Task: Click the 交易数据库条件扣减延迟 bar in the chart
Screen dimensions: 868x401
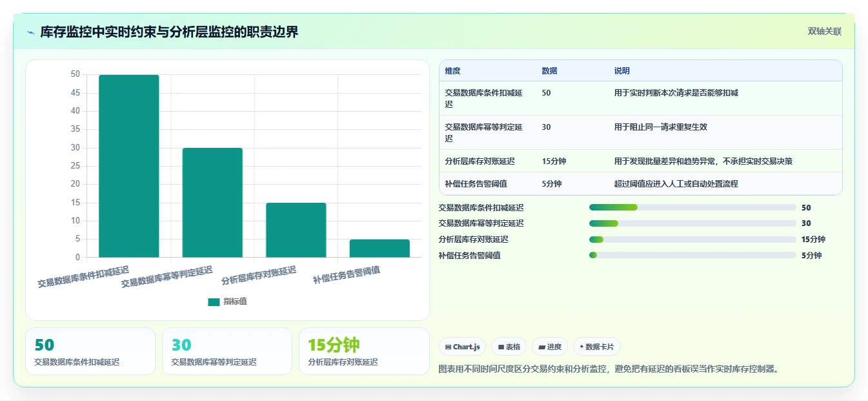Action: (x=128, y=166)
